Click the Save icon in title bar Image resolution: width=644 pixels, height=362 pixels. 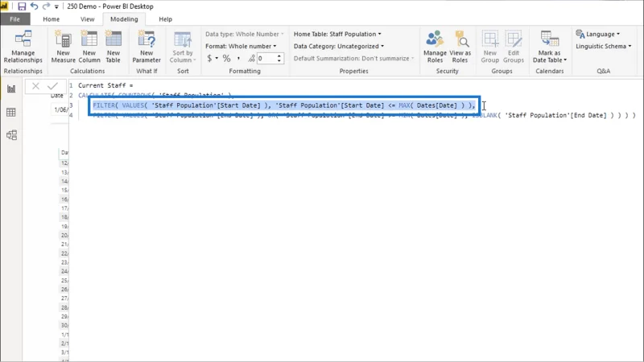22,6
